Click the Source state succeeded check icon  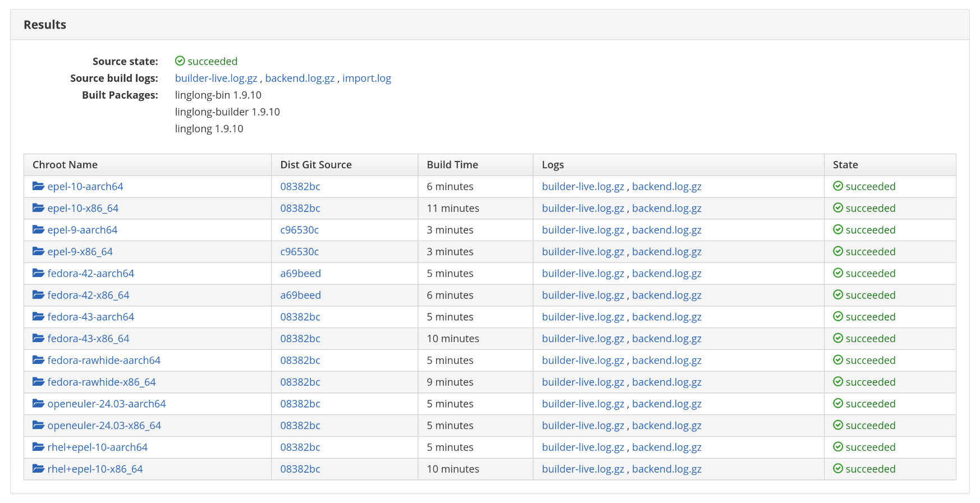coord(180,61)
